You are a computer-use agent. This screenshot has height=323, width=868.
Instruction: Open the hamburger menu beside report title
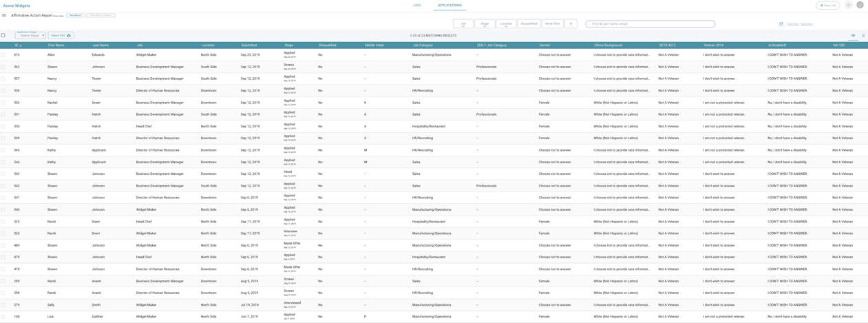pos(4,15)
